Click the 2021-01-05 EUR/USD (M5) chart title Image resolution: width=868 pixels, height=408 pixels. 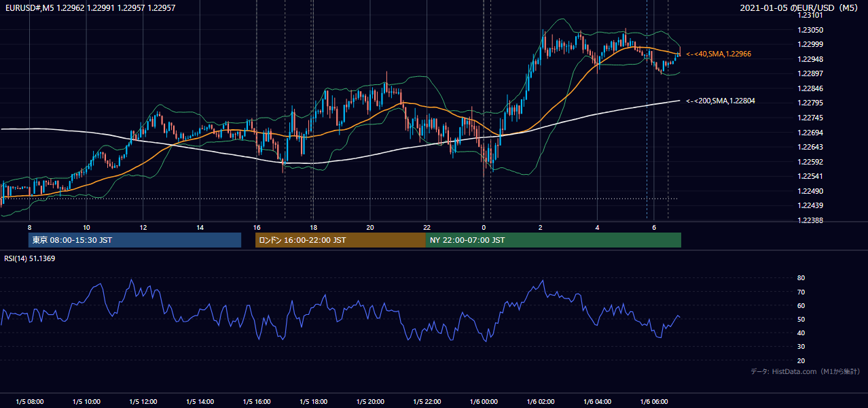coord(799,8)
